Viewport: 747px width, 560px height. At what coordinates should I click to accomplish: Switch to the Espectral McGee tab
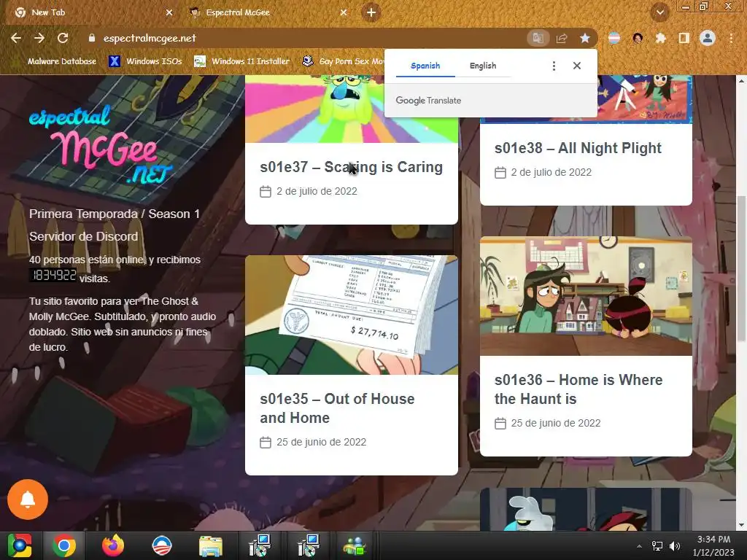coord(267,12)
